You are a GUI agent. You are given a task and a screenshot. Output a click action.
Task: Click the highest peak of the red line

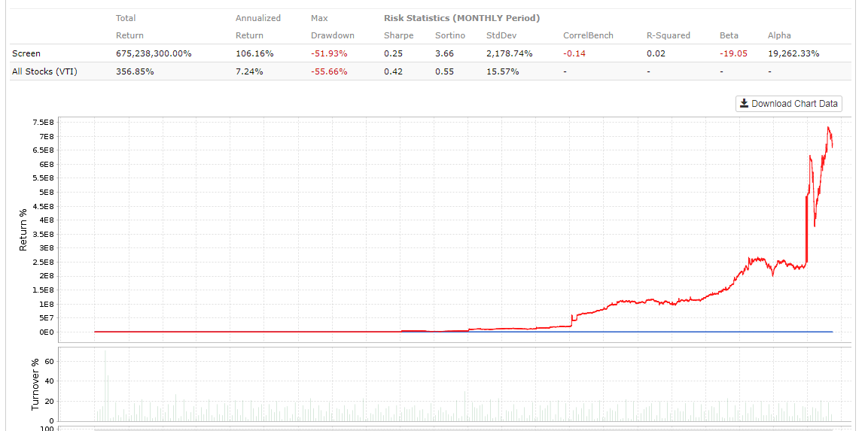[x=828, y=127]
